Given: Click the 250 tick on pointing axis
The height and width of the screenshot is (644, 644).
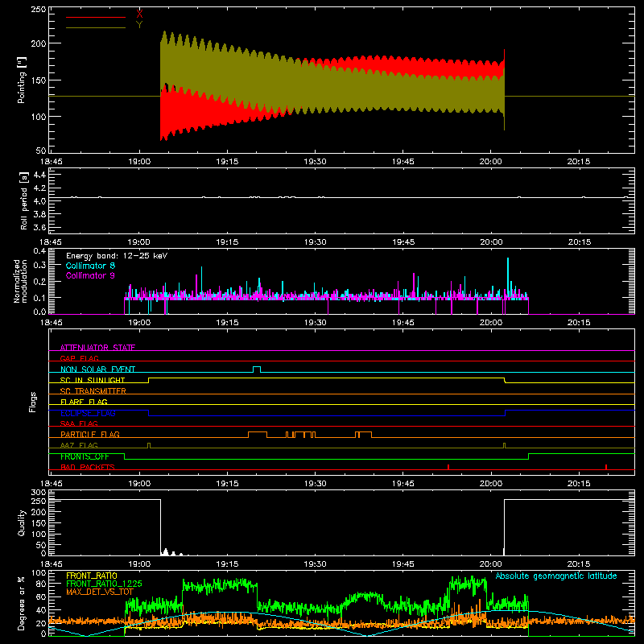Looking at the screenshot, I should pyautogui.click(x=38, y=9).
